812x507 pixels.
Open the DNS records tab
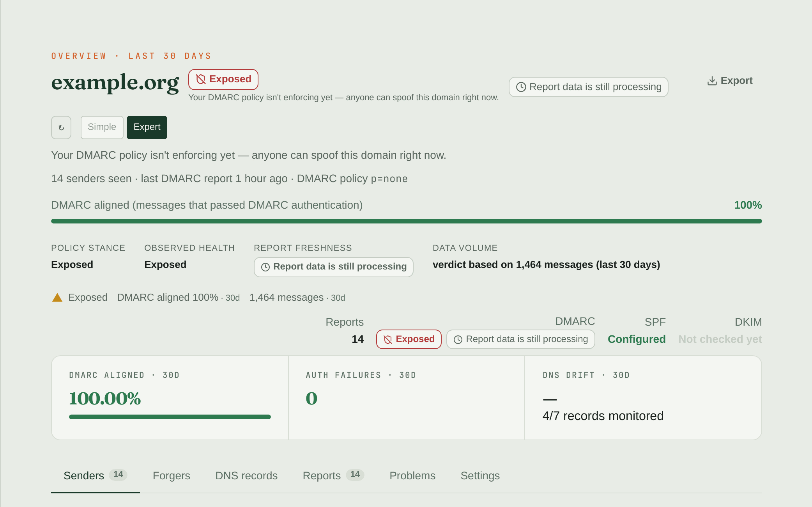(x=246, y=476)
